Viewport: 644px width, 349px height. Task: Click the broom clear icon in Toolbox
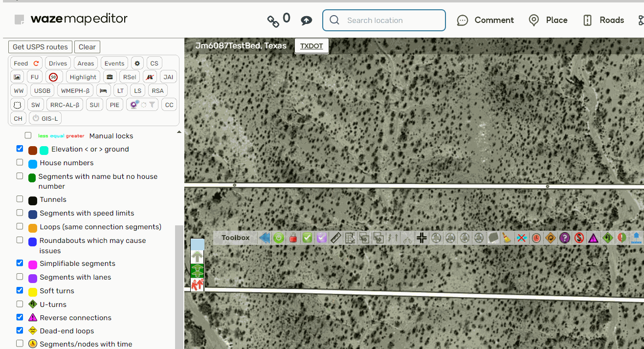[x=507, y=238]
